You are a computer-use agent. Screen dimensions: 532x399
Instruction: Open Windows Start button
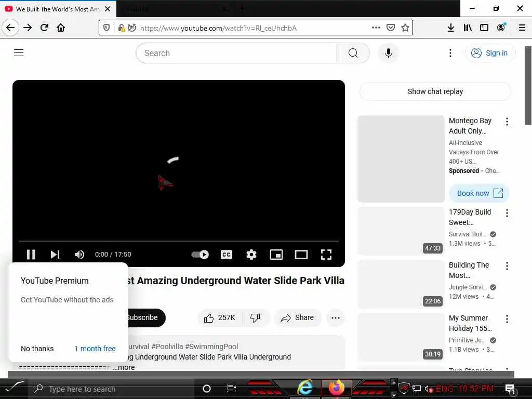pos(14,389)
